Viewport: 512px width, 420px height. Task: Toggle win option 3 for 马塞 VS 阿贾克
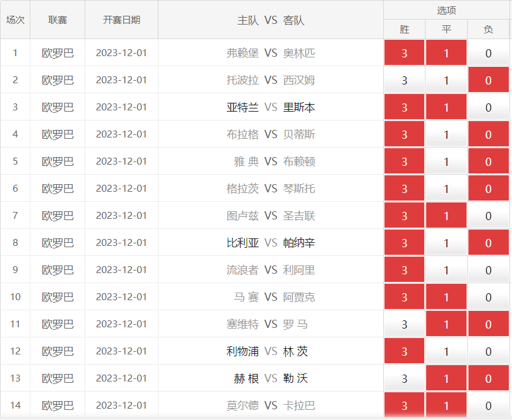(x=404, y=296)
